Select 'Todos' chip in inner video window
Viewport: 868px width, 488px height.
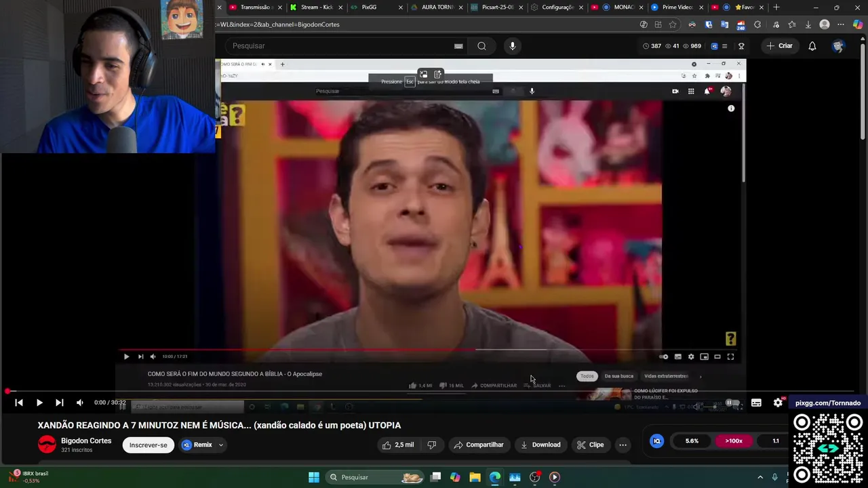(587, 376)
